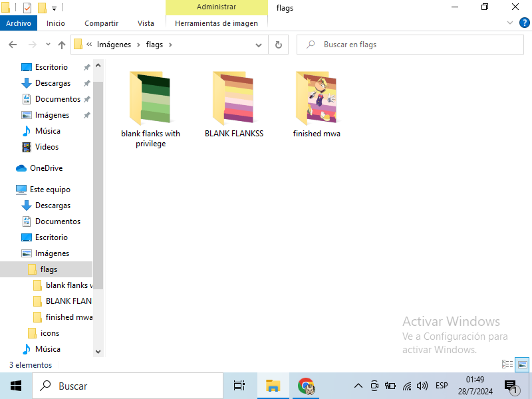The image size is (532, 399).
Task: Go back with the back arrow
Action: coord(13,45)
